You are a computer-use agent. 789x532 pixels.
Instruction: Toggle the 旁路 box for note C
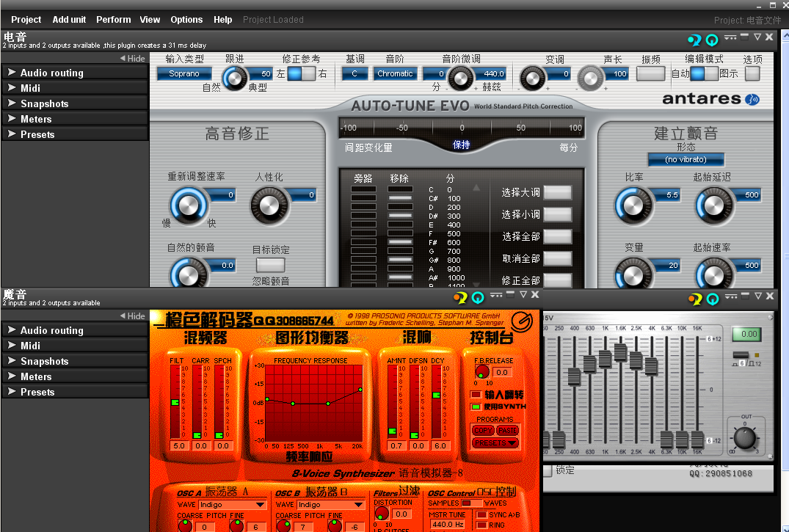coord(363,189)
